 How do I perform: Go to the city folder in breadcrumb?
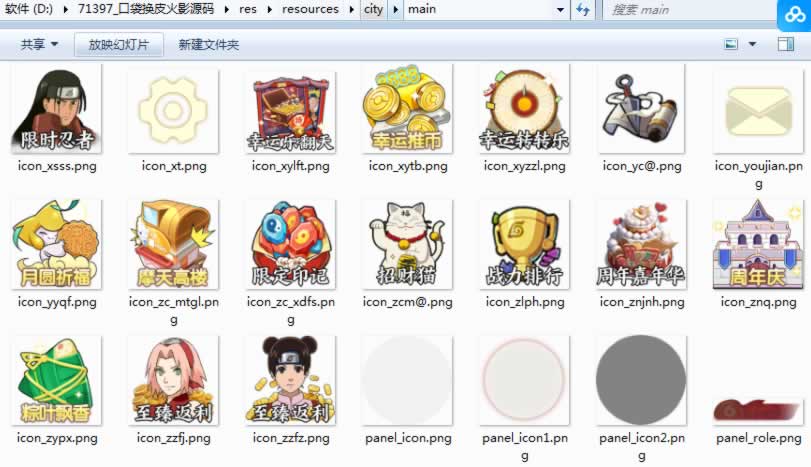point(373,10)
